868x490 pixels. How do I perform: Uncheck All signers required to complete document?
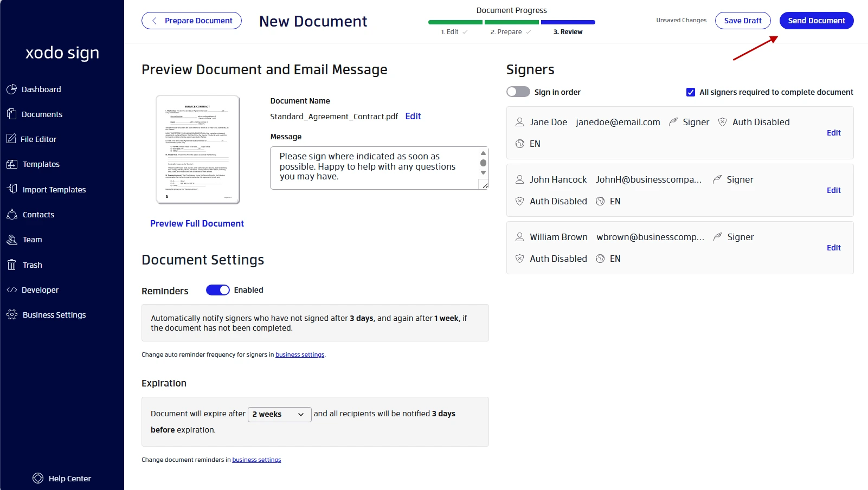point(691,92)
